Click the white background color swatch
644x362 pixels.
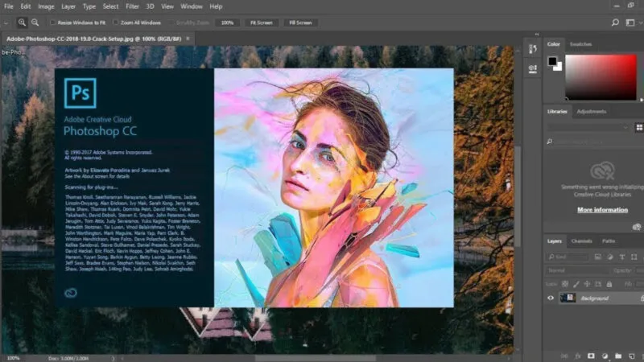tap(558, 68)
